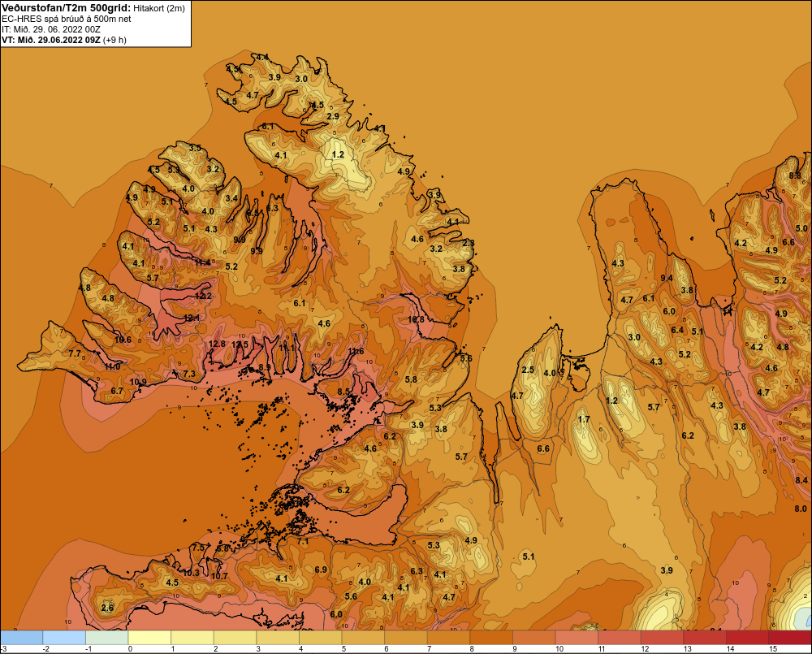The width and height of the screenshot is (812, 654).
Task: Click the 8.9 temperature value on map
Action: [265, 367]
